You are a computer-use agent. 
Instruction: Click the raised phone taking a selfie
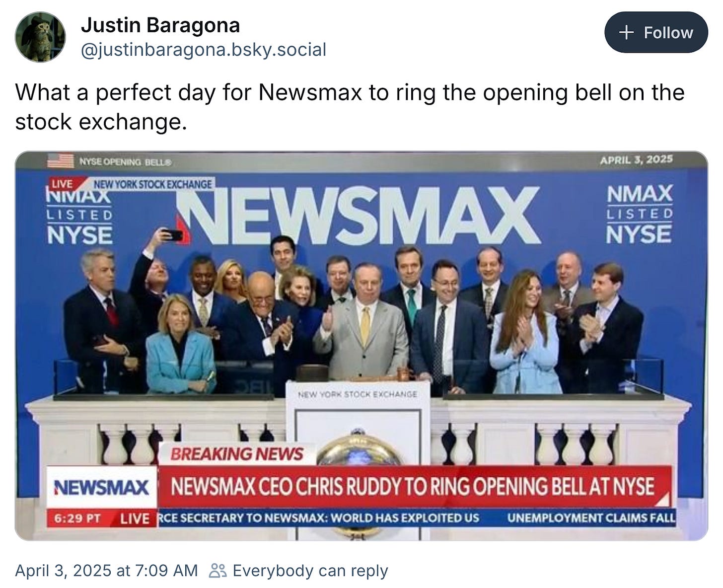coord(173,235)
